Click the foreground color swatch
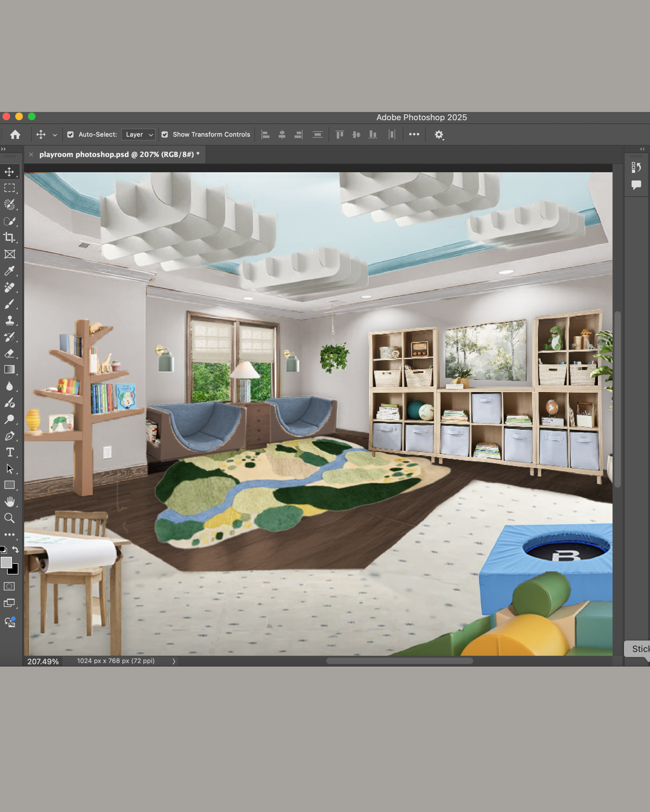Image resolution: width=650 pixels, height=812 pixels. click(6, 562)
